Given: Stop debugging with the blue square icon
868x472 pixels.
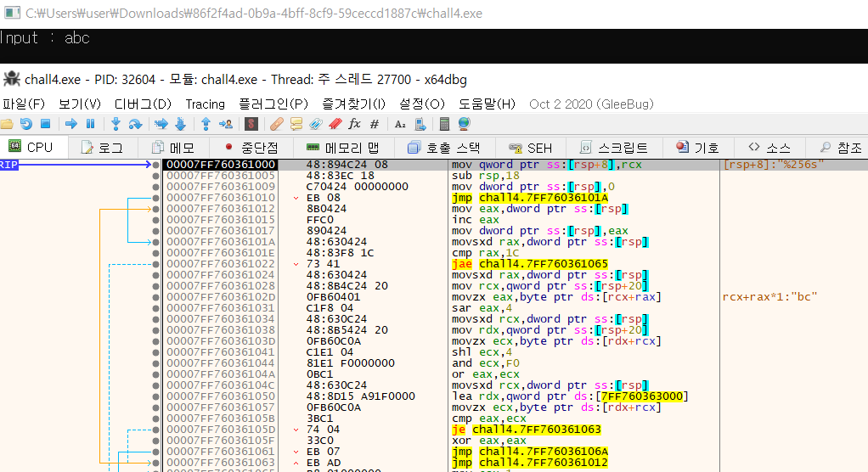Looking at the screenshot, I should click(x=46, y=124).
